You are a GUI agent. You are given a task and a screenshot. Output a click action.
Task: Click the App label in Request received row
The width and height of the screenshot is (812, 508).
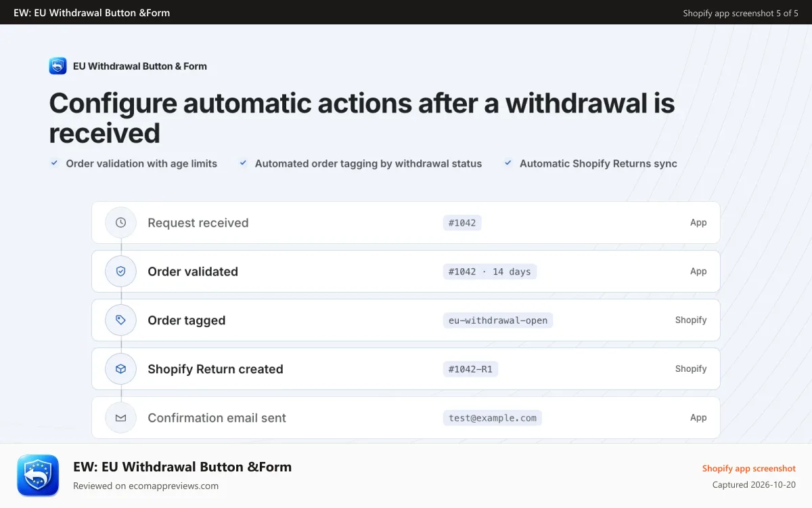tap(698, 222)
